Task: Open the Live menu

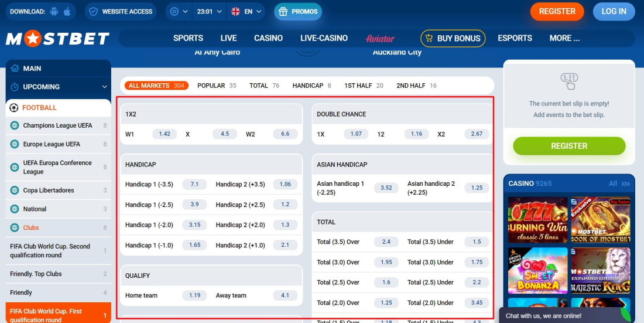Action: [228, 38]
